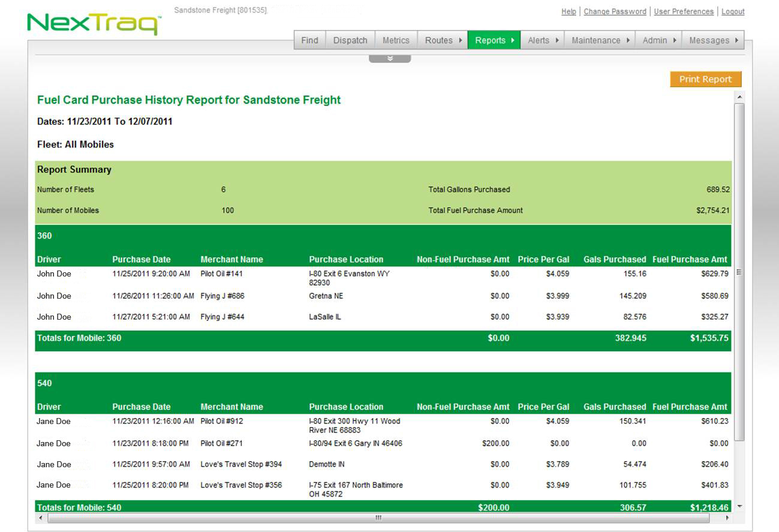The width and height of the screenshot is (779, 532).
Task: Click the vertical scrollbar down arrow
Action: pyautogui.click(x=739, y=506)
